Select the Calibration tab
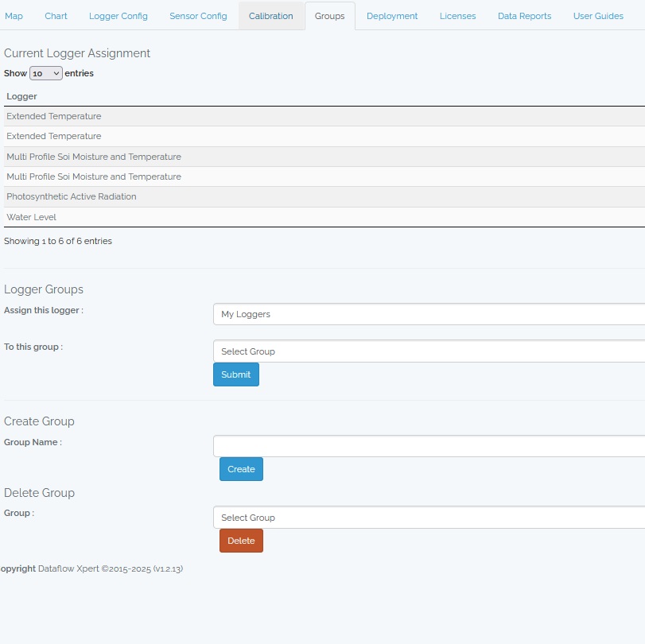 coord(271,16)
